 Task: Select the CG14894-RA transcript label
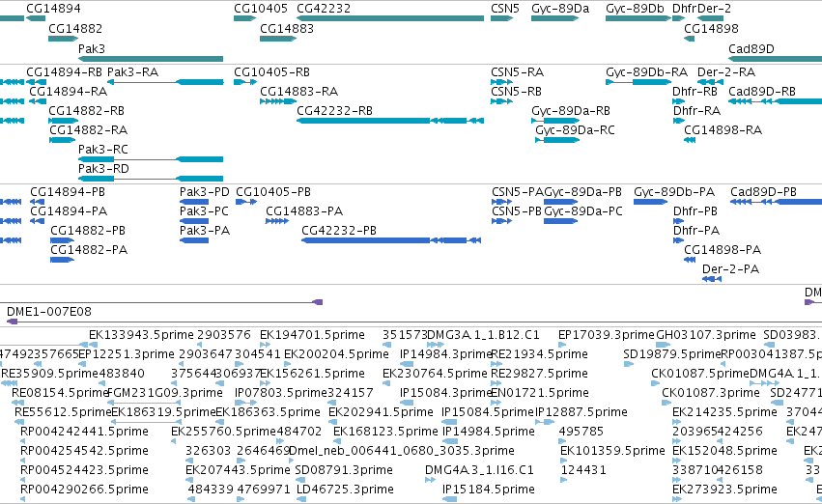pyautogui.click(x=69, y=91)
